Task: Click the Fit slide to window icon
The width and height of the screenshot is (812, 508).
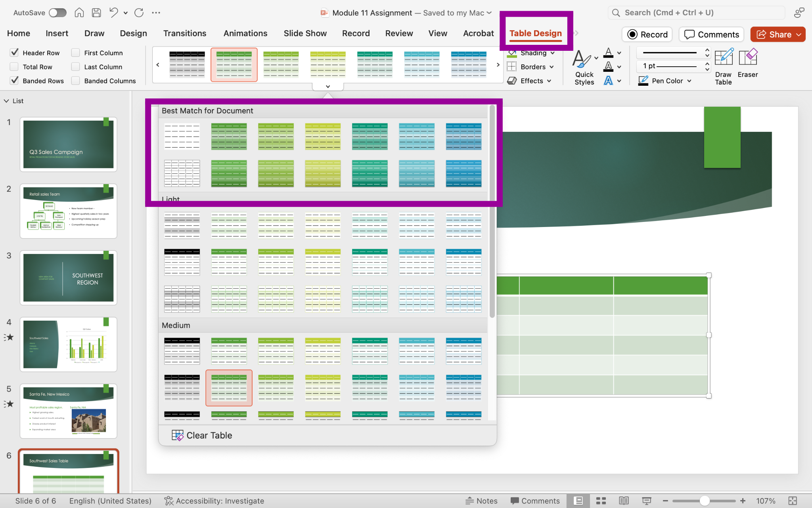Action: click(793, 501)
